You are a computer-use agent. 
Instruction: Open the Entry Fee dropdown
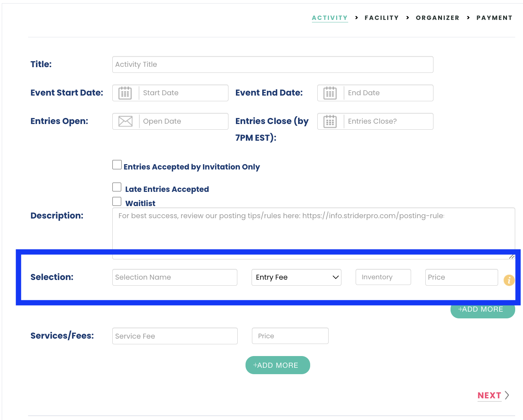pyautogui.click(x=296, y=277)
